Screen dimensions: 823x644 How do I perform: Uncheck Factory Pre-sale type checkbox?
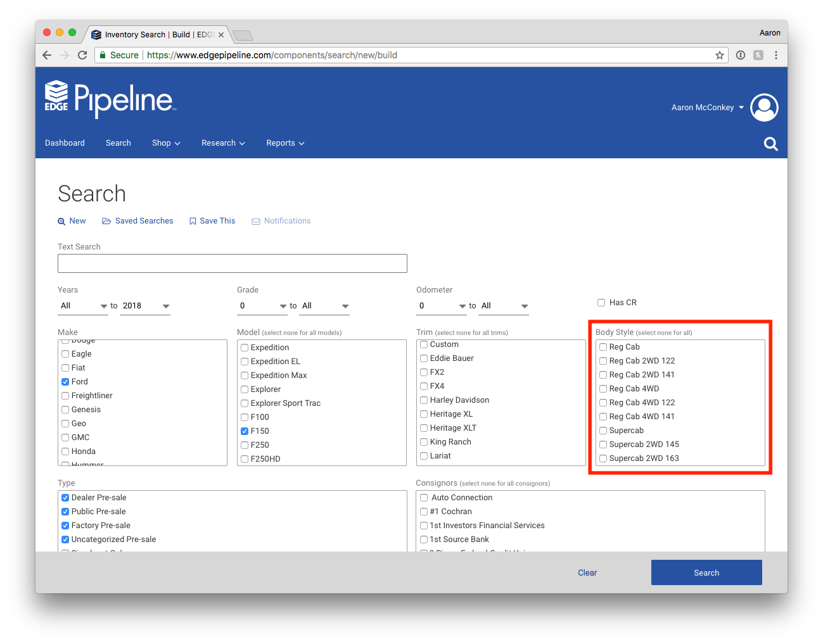65,526
